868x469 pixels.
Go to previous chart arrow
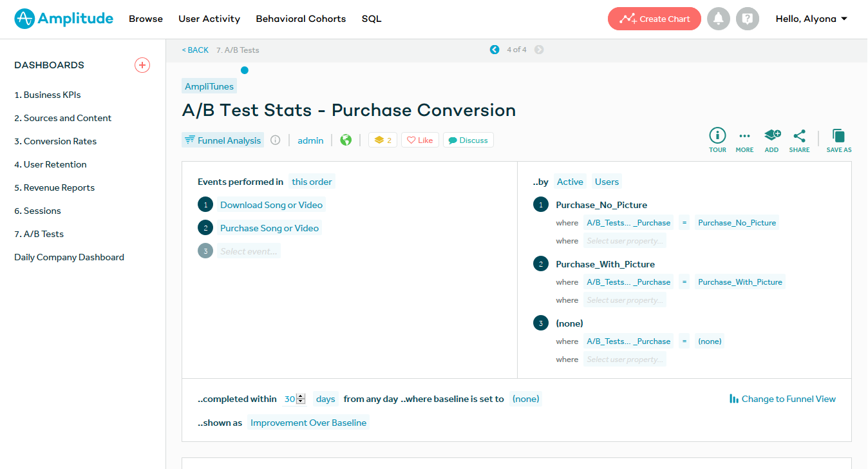495,50
